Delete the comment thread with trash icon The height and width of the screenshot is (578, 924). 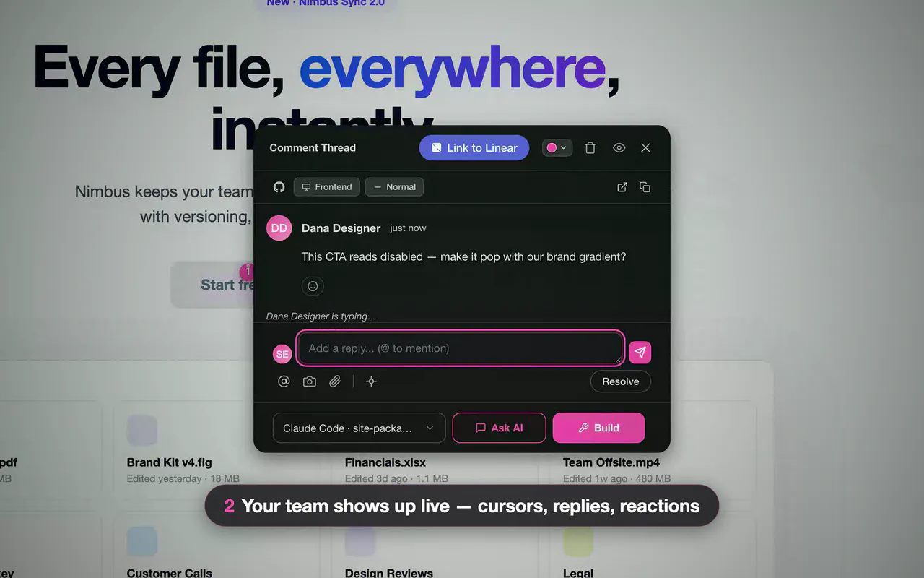click(590, 148)
